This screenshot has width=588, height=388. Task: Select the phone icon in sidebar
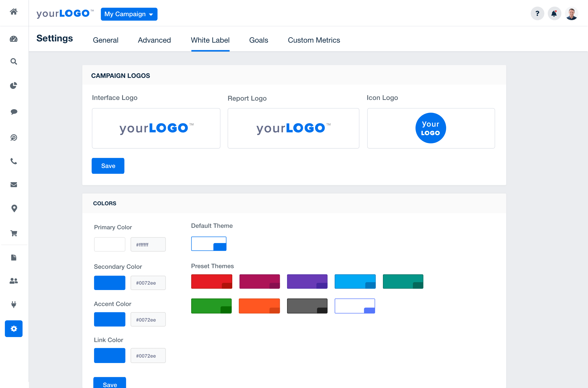tap(13, 161)
